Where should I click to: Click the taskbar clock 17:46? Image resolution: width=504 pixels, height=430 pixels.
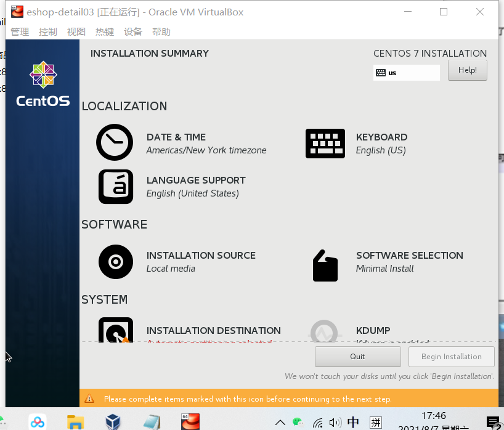click(x=434, y=416)
